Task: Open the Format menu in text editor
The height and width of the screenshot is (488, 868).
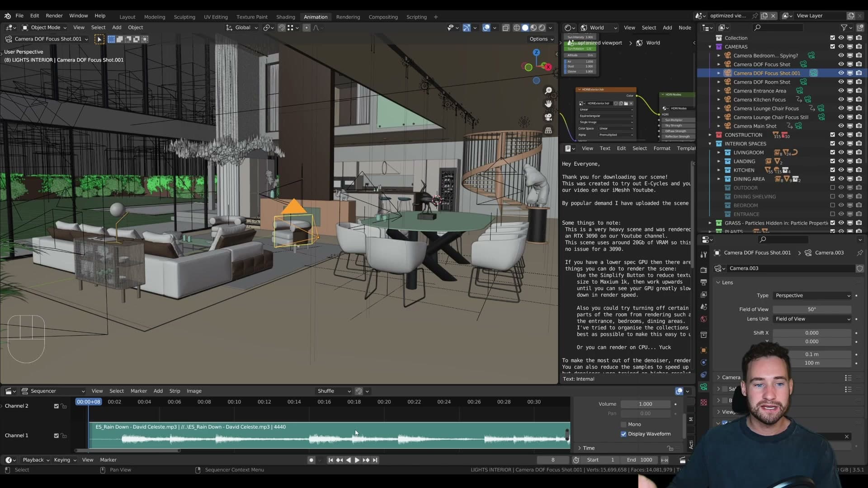Action: (x=662, y=148)
